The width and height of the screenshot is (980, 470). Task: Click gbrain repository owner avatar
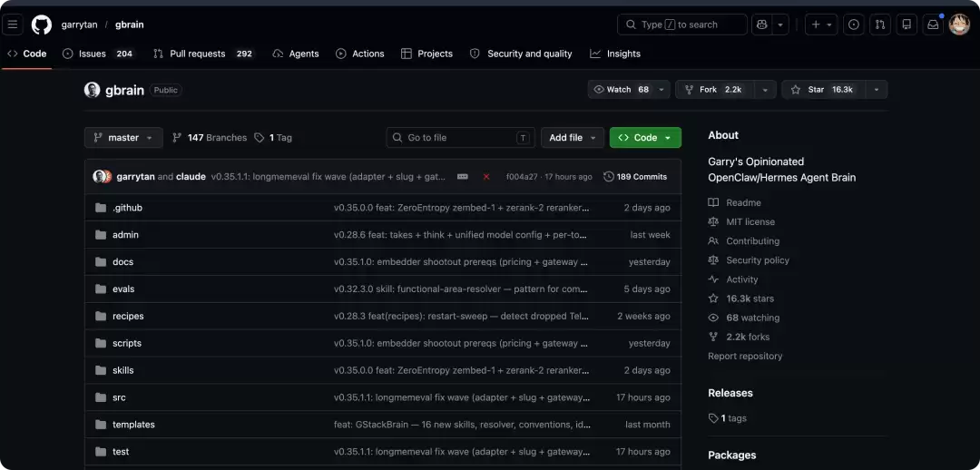[x=93, y=90]
